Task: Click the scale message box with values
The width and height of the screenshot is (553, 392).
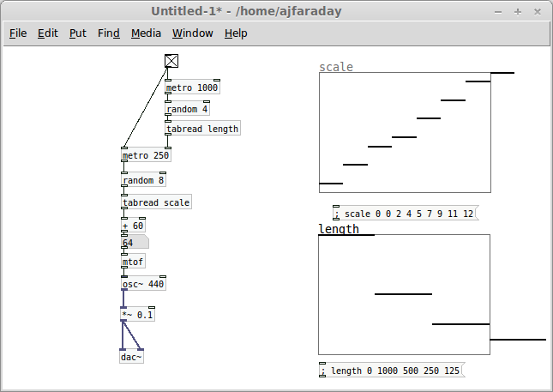Action: coord(406,214)
